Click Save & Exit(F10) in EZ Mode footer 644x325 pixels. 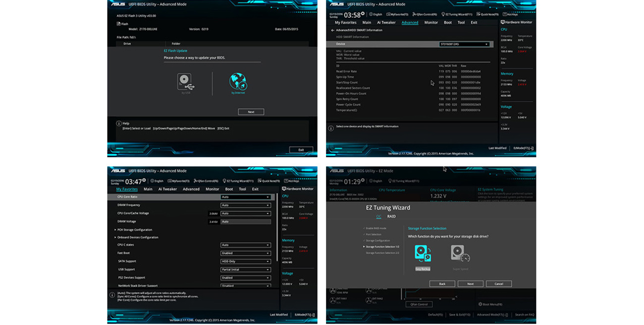(x=459, y=315)
